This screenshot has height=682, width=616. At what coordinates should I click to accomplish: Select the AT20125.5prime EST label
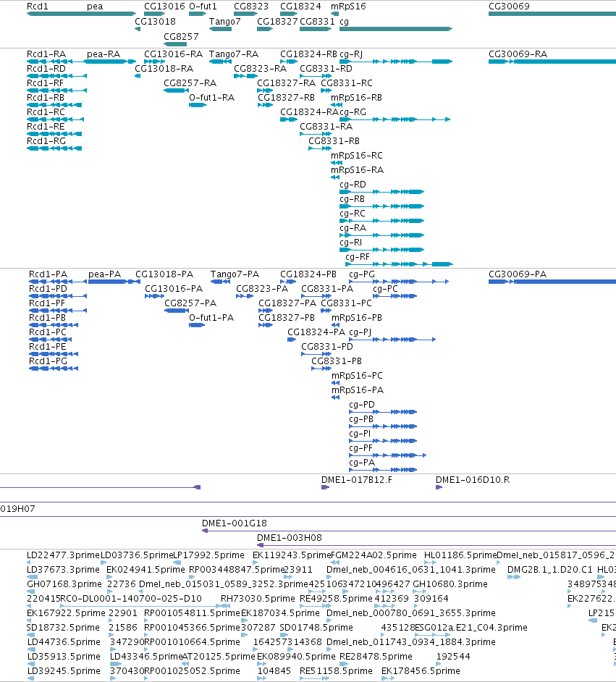tap(219, 657)
